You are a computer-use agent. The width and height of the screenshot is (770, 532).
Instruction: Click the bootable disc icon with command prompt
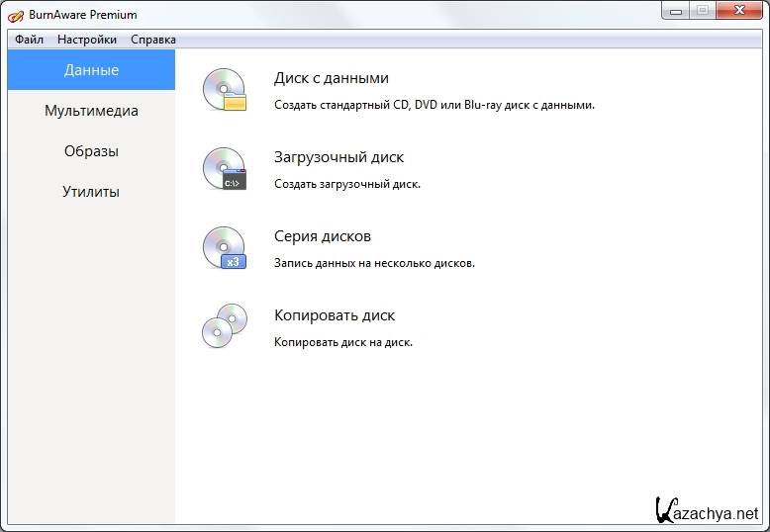pos(224,169)
